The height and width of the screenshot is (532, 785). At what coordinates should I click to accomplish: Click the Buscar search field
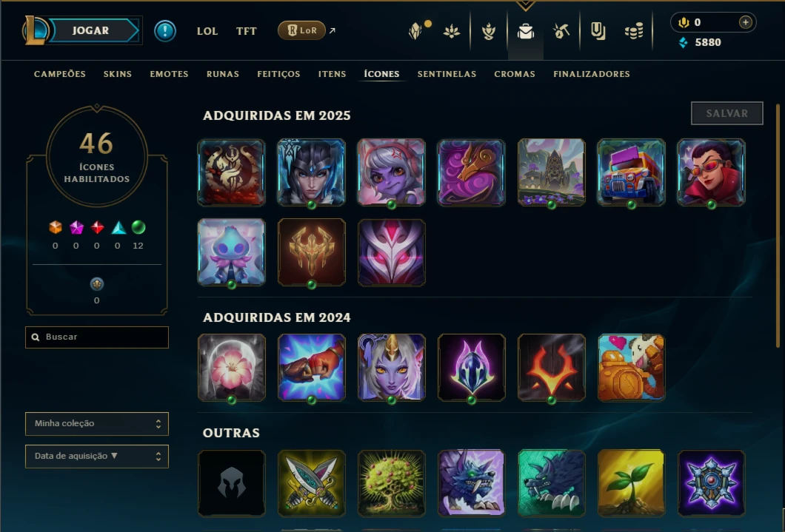pyautogui.click(x=96, y=337)
